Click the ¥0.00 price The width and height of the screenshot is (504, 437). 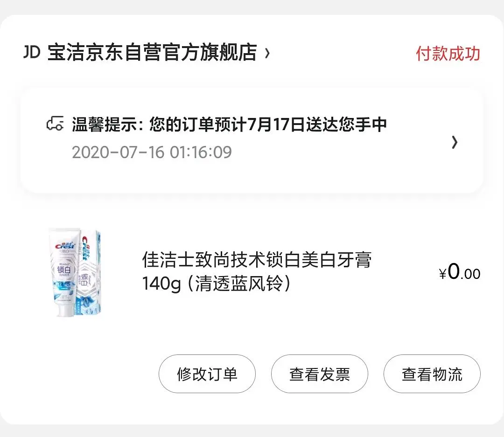pos(460,272)
